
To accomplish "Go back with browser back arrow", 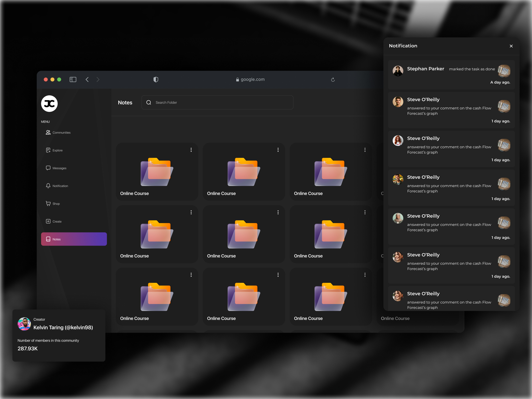I will point(87,80).
